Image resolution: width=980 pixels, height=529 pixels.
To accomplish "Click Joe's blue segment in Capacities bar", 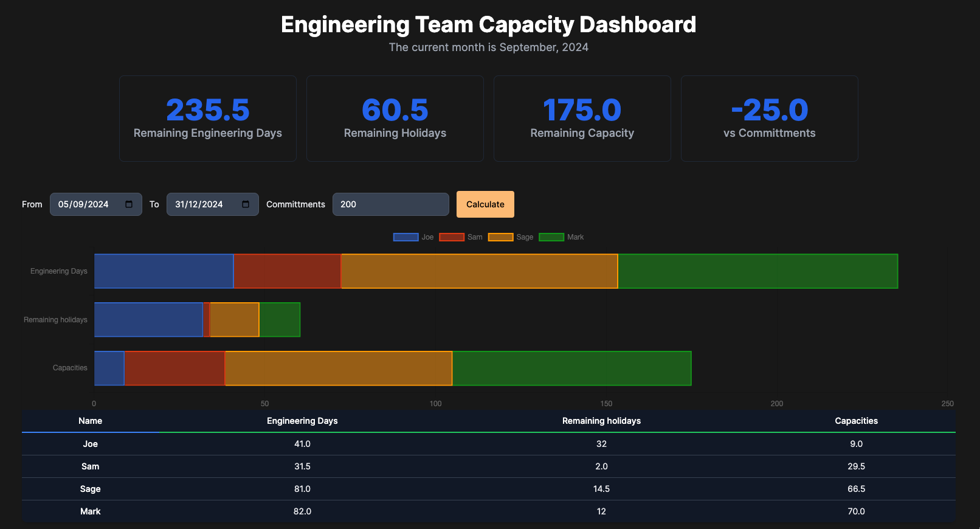I will [109, 368].
